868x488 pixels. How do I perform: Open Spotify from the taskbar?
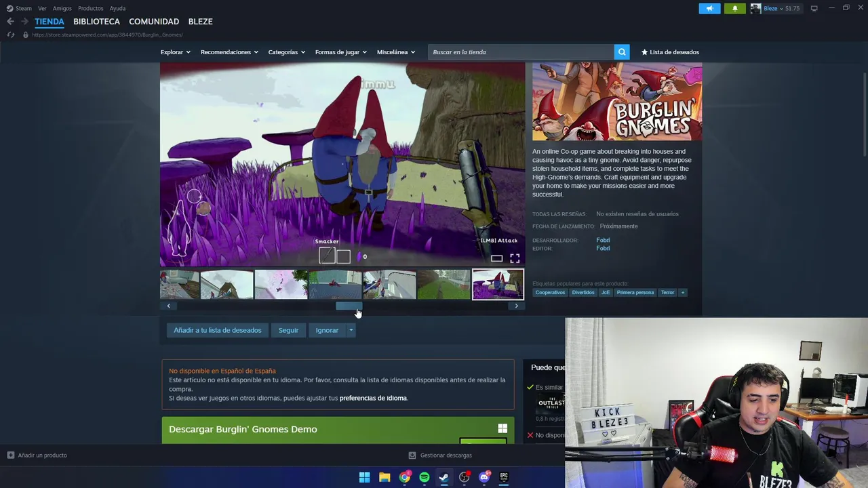point(425,477)
